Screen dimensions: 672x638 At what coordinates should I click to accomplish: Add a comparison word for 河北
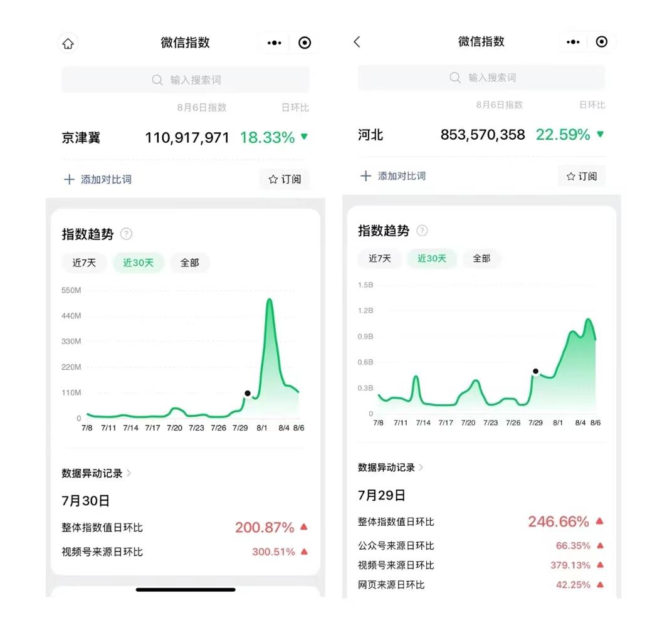pyautogui.click(x=394, y=176)
